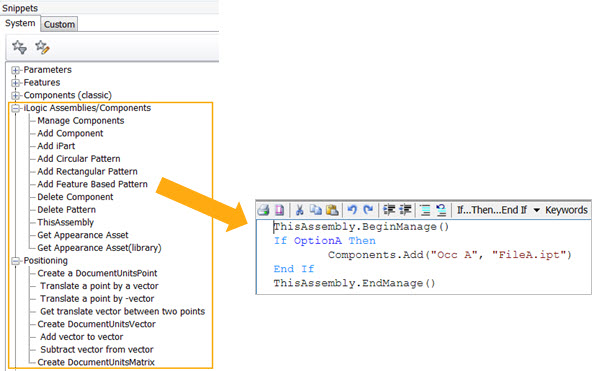Select the Delete Pattern snippet
This screenshot has width=592, height=371.
[x=66, y=210]
